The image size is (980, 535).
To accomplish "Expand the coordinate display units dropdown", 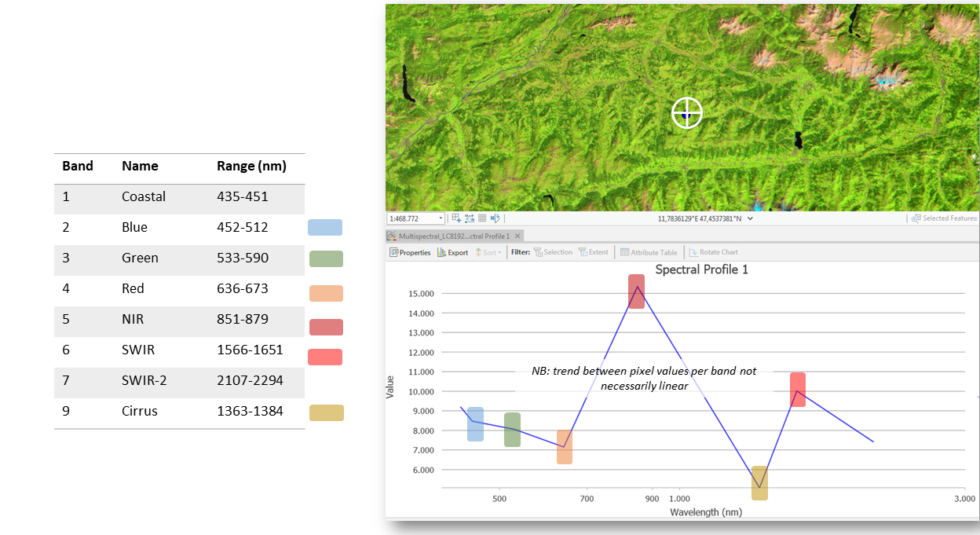I will (x=751, y=218).
